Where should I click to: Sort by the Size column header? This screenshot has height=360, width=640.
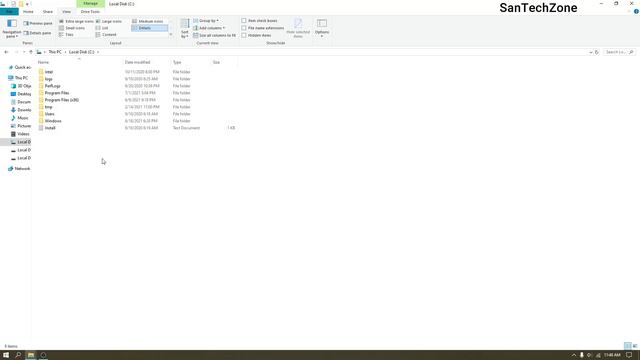click(x=216, y=62)
